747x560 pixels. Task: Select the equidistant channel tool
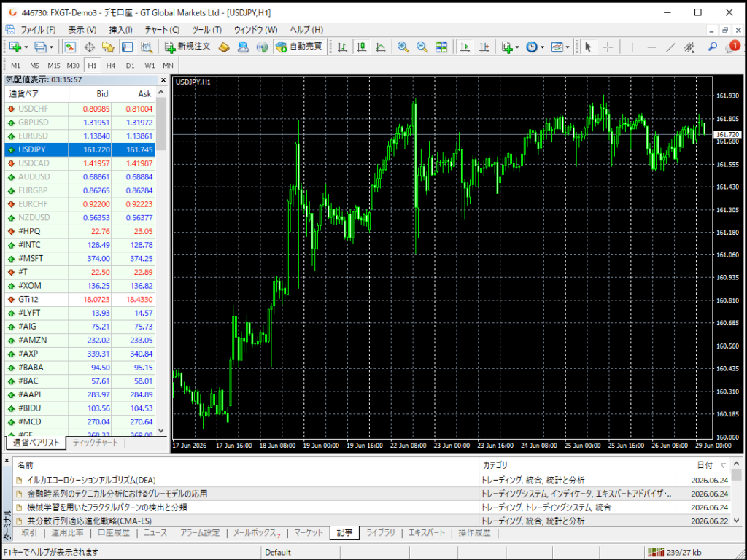coord(690,47)
